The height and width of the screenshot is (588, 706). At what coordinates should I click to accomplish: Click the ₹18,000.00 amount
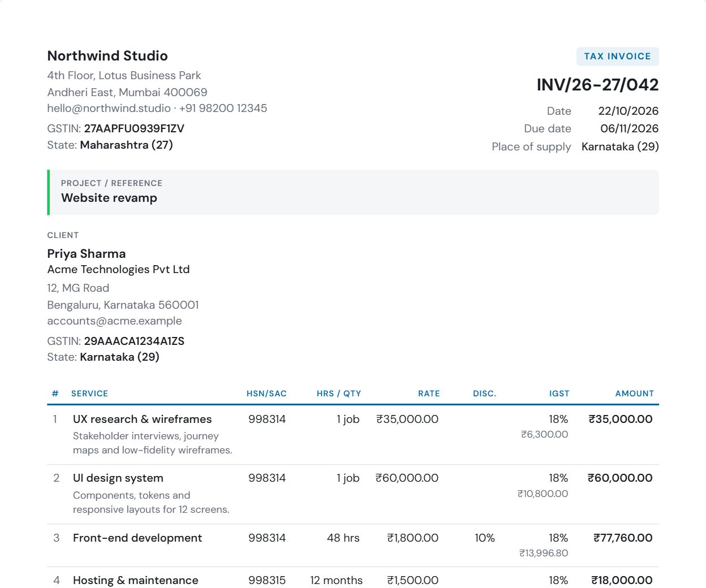point(622,580)
